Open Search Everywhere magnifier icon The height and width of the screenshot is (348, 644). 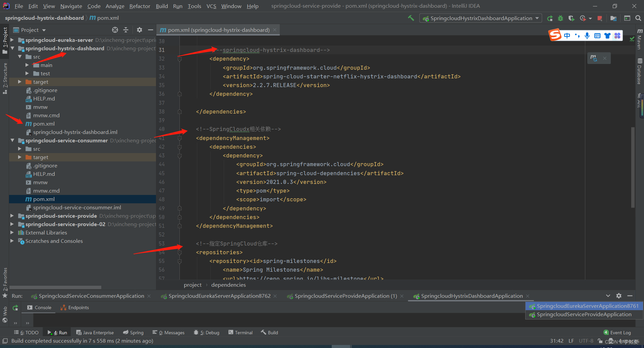(638, 18)
